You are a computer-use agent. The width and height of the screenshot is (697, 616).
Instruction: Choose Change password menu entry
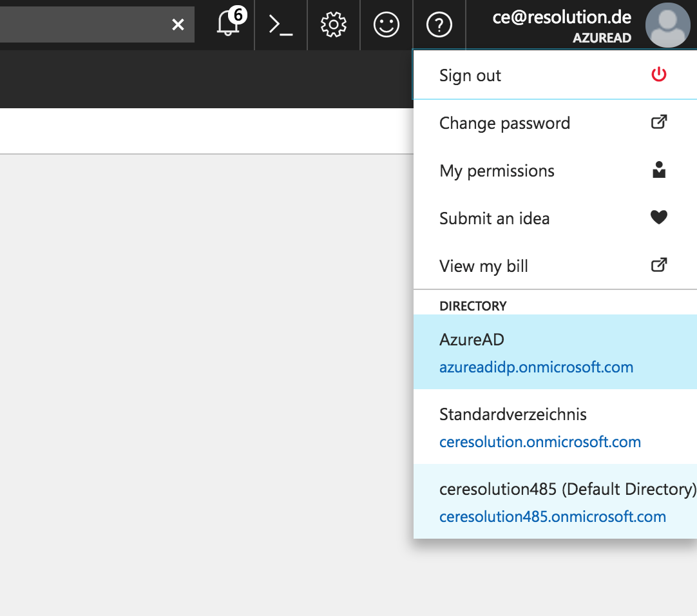click(555, 123)
